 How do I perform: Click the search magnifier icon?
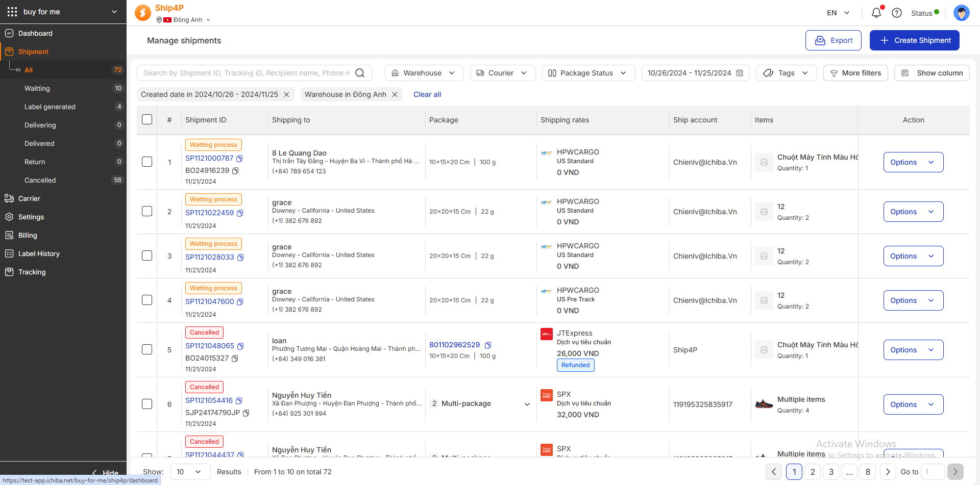[360, 73]
